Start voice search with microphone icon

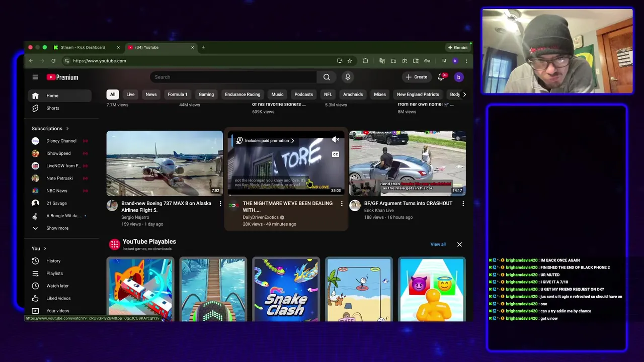click(348, 77)
